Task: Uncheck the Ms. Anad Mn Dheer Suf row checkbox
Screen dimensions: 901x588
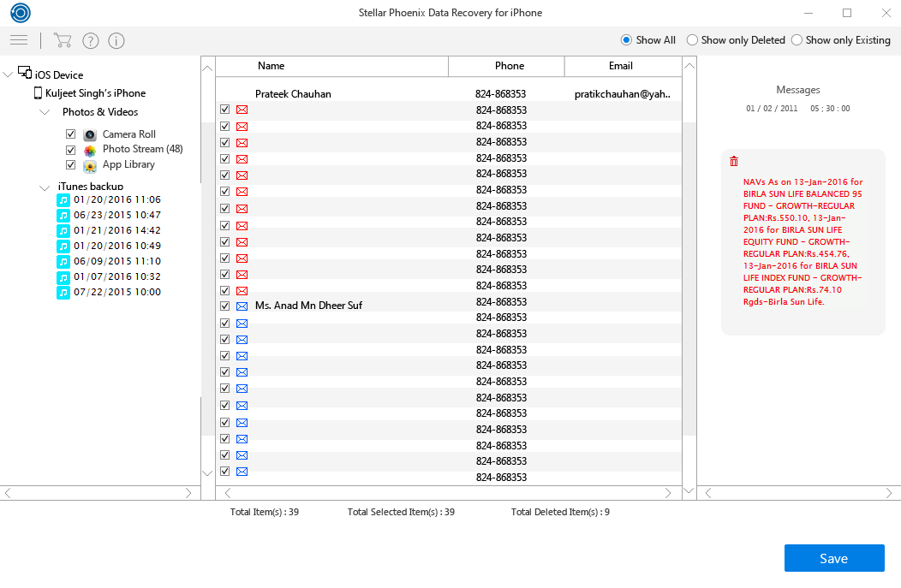Action: (x=224, y=306)
